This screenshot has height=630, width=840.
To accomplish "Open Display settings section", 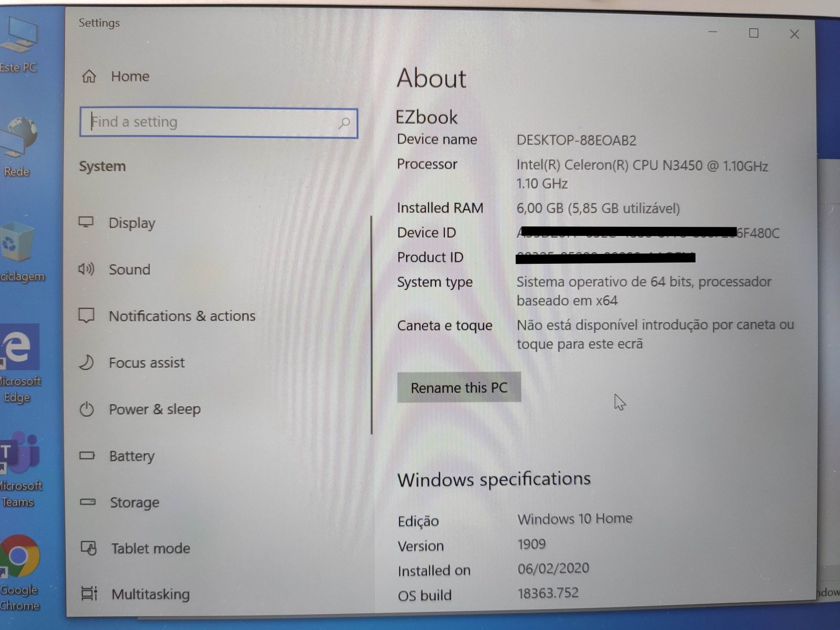I will point(130,223).
